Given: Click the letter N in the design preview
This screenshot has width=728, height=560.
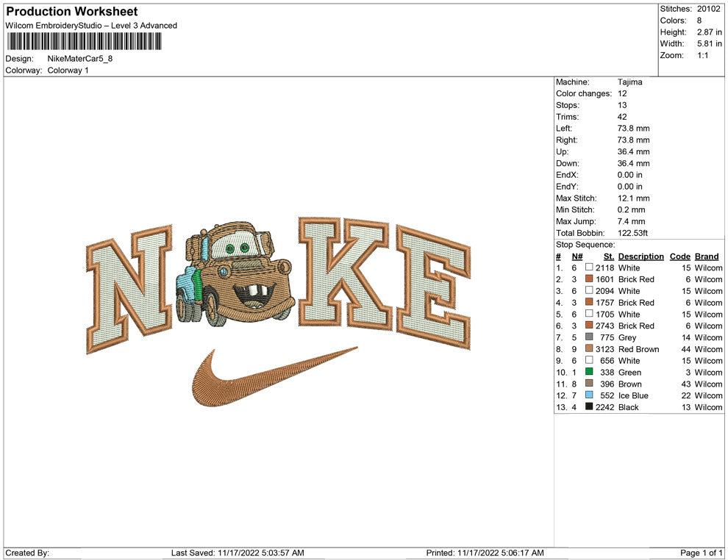Looking at the screenshot, I should click(x=129, y=289).
